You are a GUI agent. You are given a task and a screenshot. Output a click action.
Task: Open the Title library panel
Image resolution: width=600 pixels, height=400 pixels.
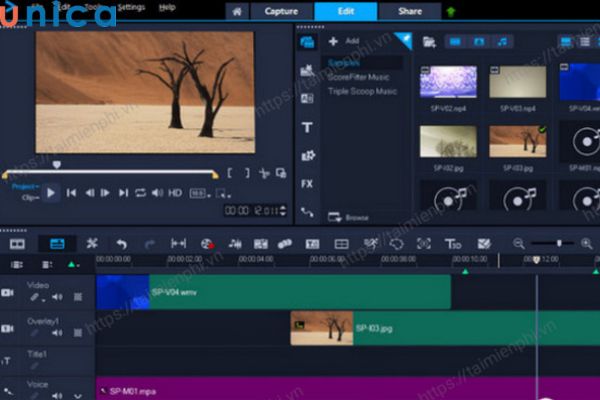(x=307, y=127)
